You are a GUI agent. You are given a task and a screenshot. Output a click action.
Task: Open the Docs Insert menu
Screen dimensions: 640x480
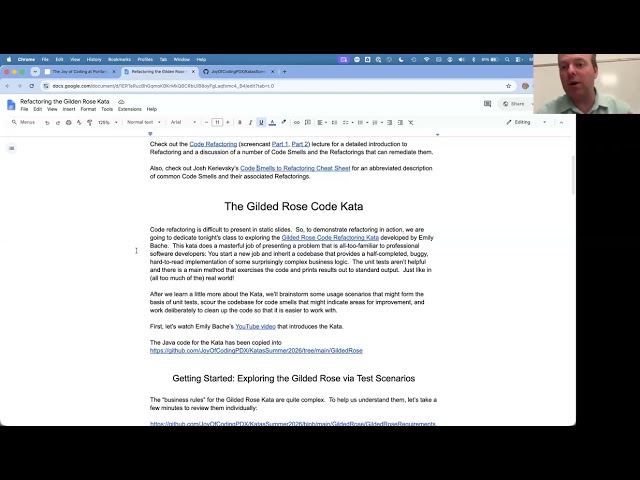click(69, 109)
